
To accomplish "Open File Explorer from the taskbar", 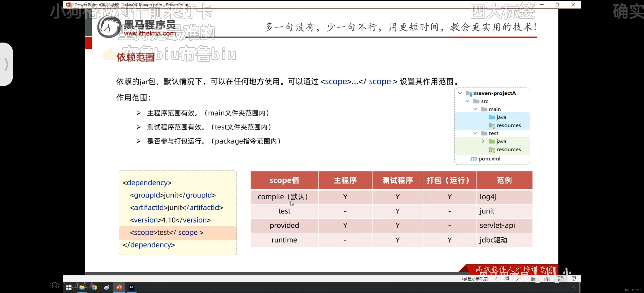I will click(x=82, y=288).
